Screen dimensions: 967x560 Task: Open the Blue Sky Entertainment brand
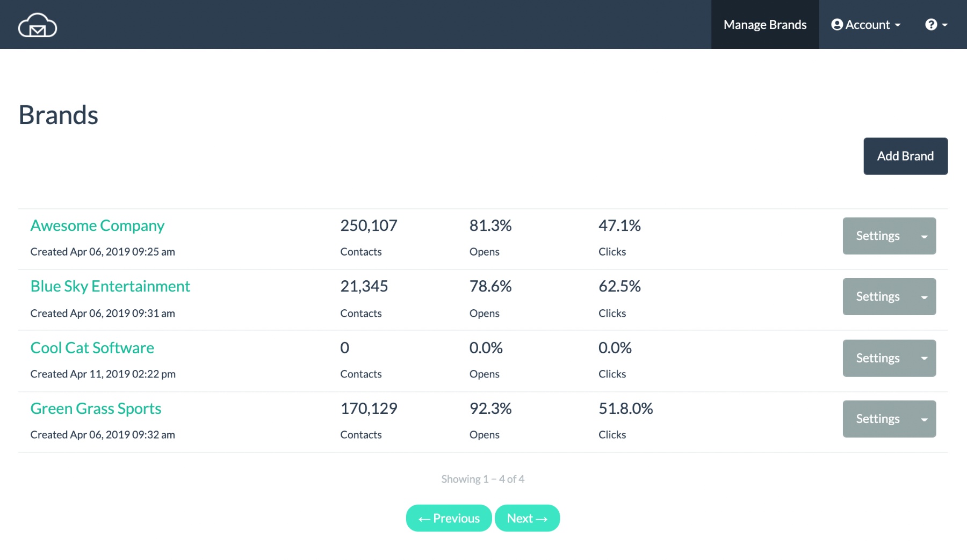(110, 286)
